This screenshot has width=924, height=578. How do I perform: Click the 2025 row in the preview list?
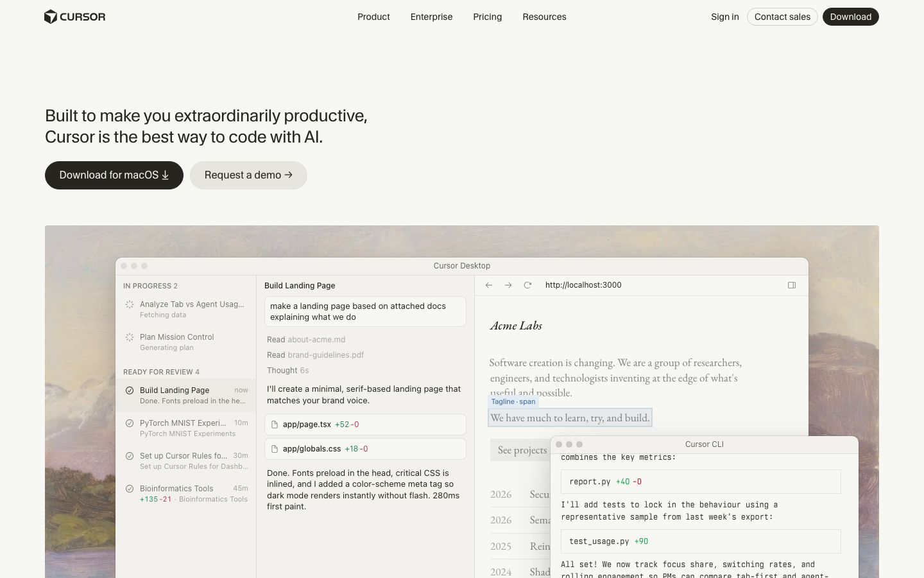click(520, 546)
